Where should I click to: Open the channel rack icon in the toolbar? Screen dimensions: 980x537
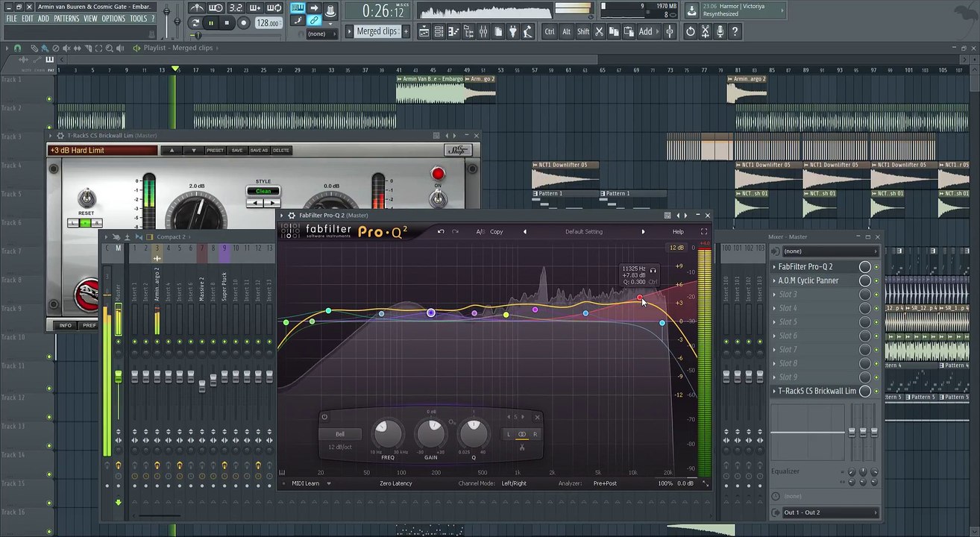coord(439,31)
